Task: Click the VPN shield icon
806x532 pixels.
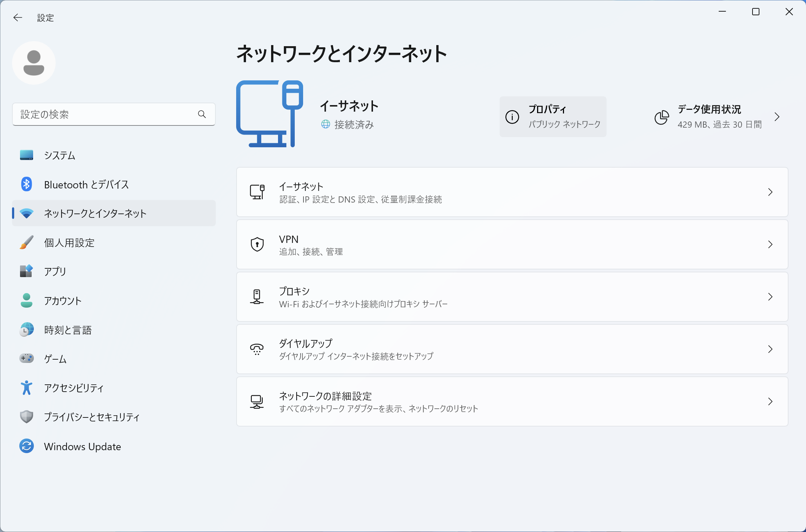Action: coord(257,244)
